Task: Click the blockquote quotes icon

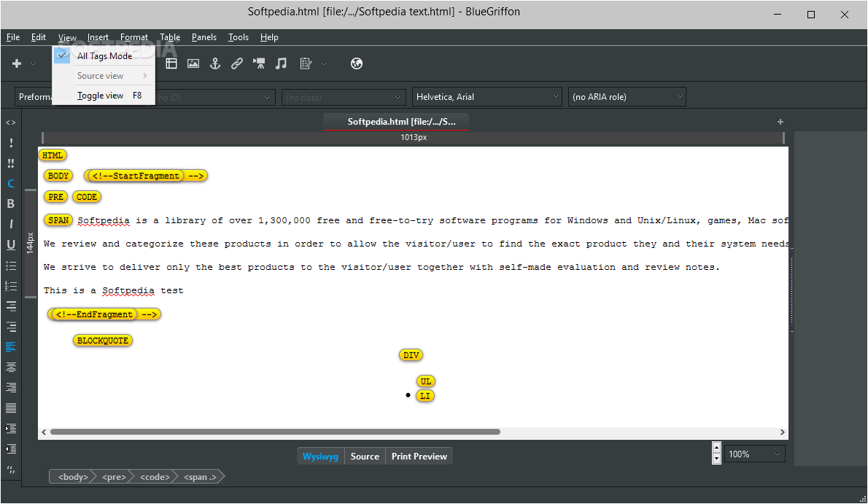Action: 10,470
